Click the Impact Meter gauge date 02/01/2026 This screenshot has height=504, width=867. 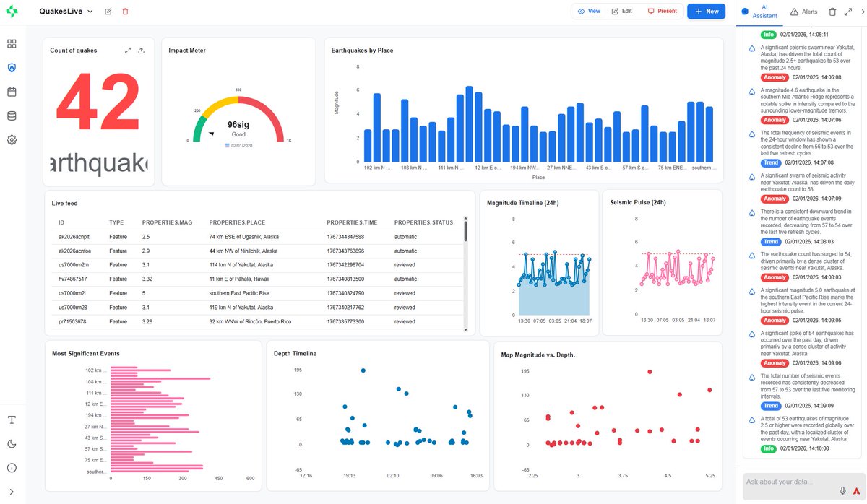click(238, 145)
